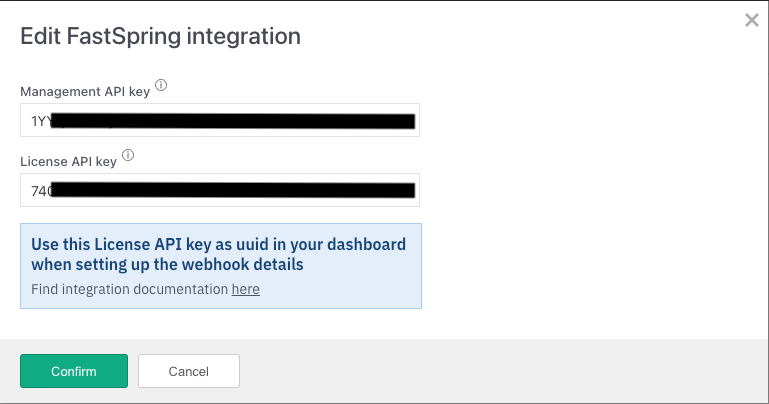Screen dimensions: 769x404
Task: Focus the Management API key input field
Action: pyautogui.click(x=219, y=121)
